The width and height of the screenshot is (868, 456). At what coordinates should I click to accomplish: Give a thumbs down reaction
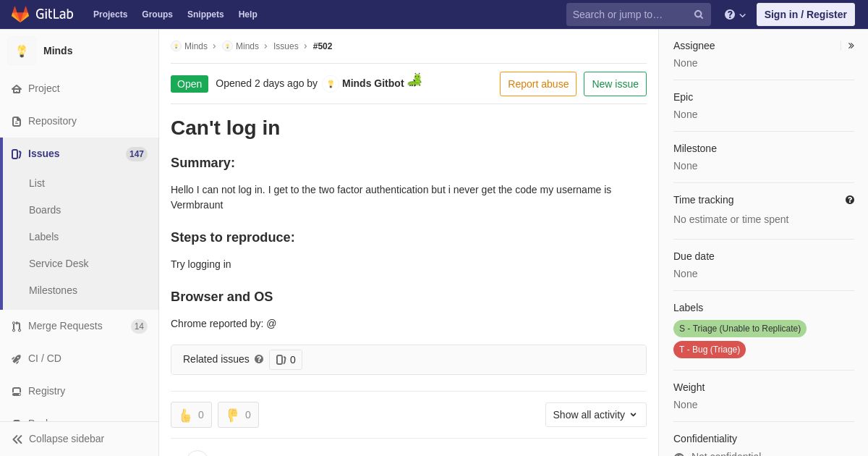[238, 415]
